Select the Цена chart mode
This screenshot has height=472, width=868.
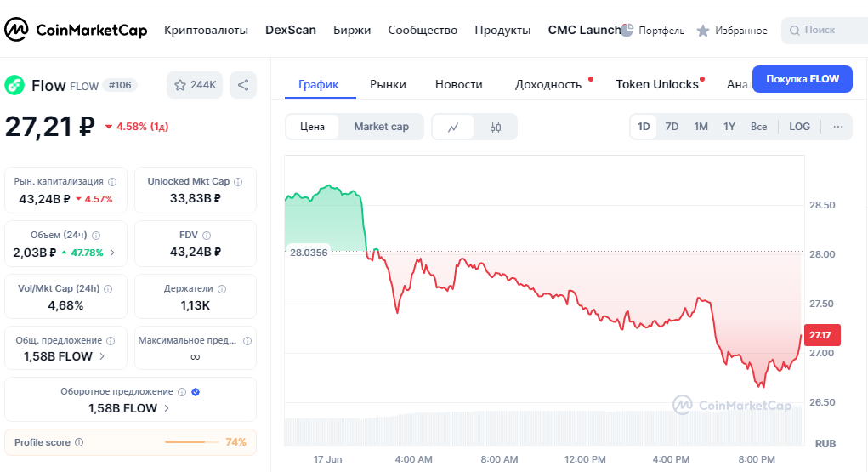(312, 127)
